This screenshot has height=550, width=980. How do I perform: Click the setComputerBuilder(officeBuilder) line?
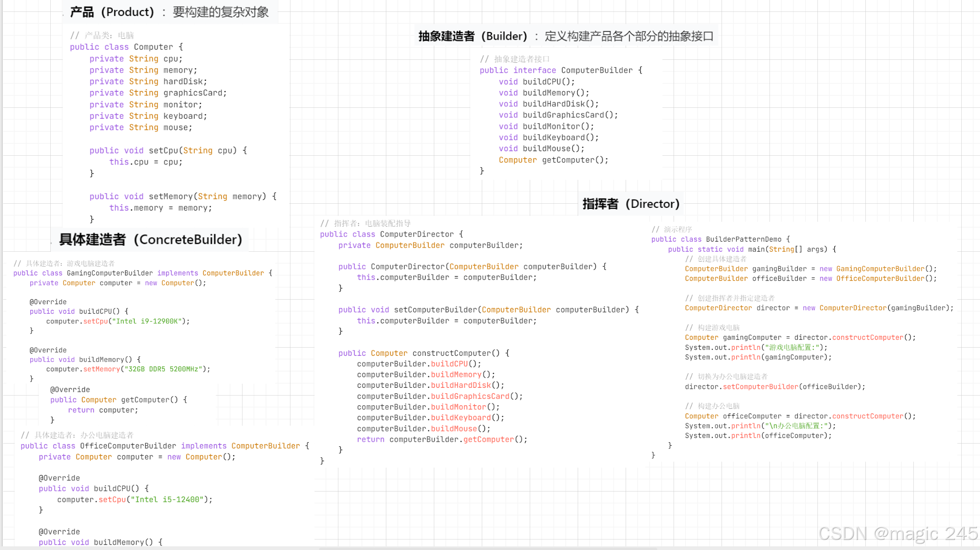tap(775, 386)
